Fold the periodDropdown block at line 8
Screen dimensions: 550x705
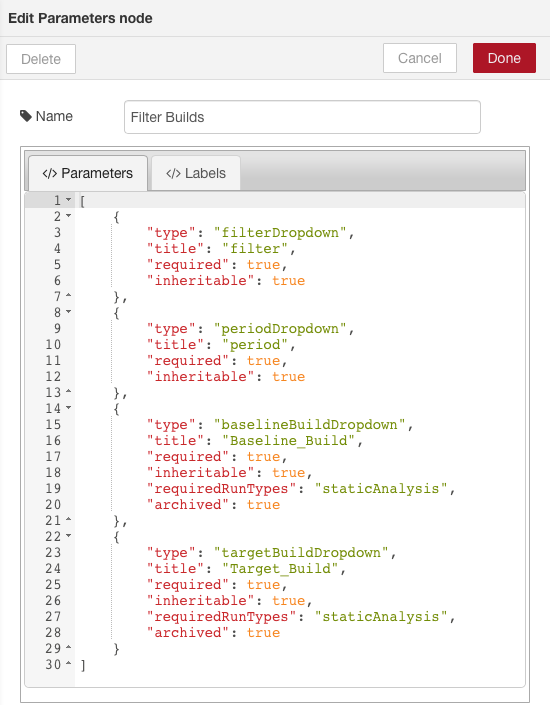[x=68, y=312]
